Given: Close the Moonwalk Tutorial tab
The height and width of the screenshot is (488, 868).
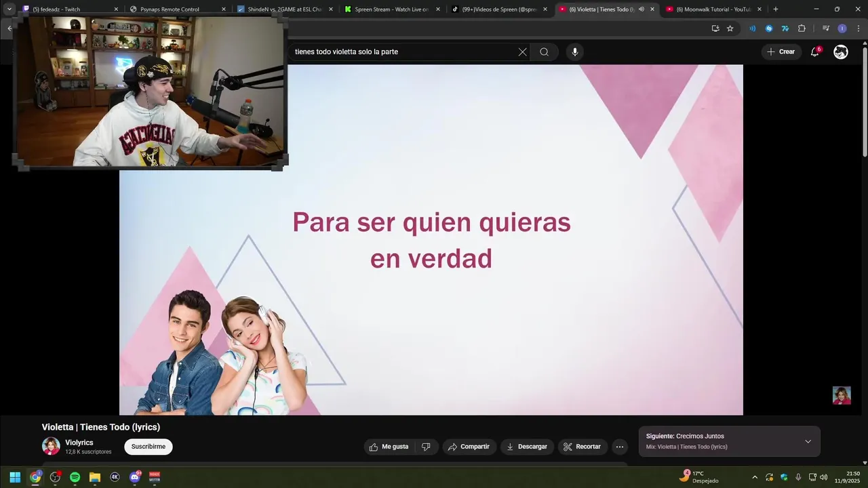Looking at the screenshot, I should click(x=759, y=9).
